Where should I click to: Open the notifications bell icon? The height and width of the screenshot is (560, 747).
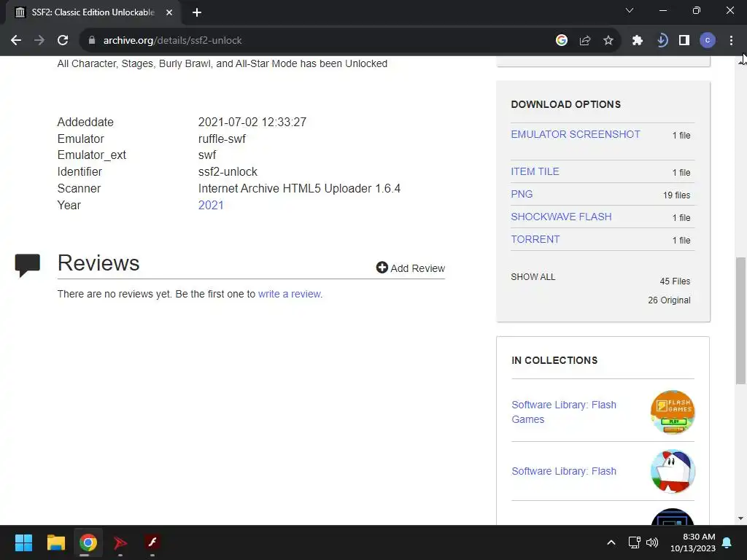727,542
